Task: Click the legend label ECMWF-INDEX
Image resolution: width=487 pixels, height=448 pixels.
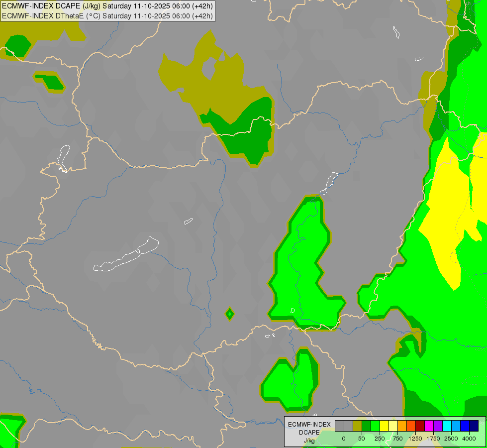Action: pos(309,425)
